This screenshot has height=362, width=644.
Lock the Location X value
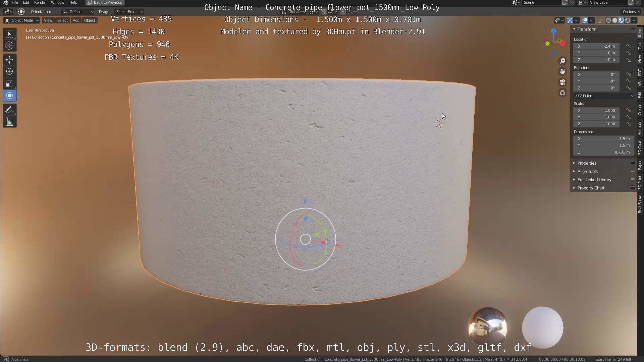(x=629, y=46)
